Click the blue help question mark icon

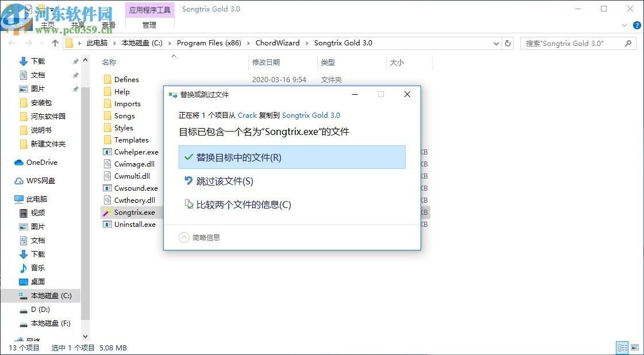tap(637, 25)
